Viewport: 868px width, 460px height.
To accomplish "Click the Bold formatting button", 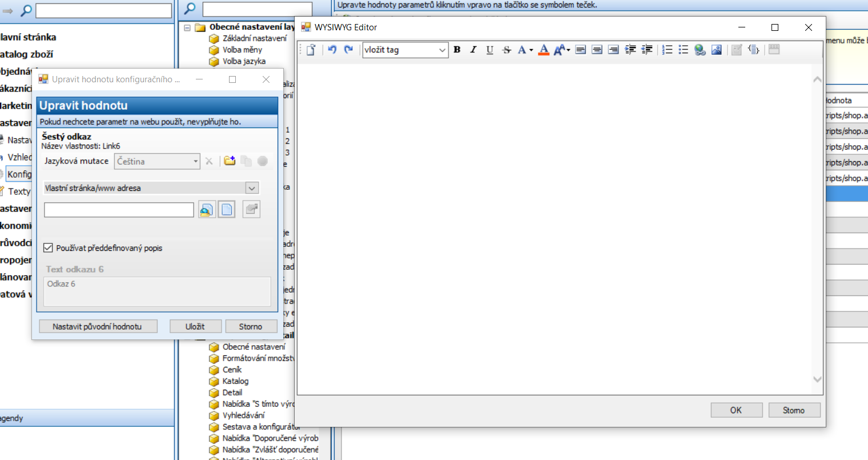I will click(457, 50).
